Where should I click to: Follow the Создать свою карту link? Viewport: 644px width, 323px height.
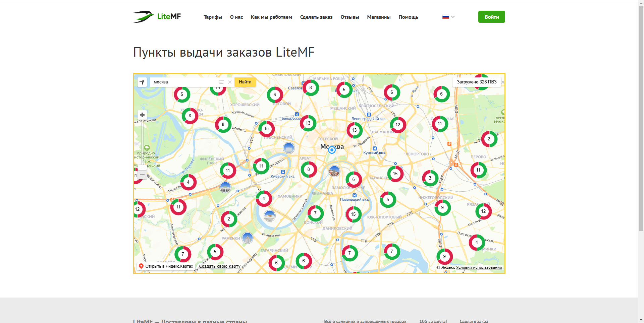coord(220,266)
